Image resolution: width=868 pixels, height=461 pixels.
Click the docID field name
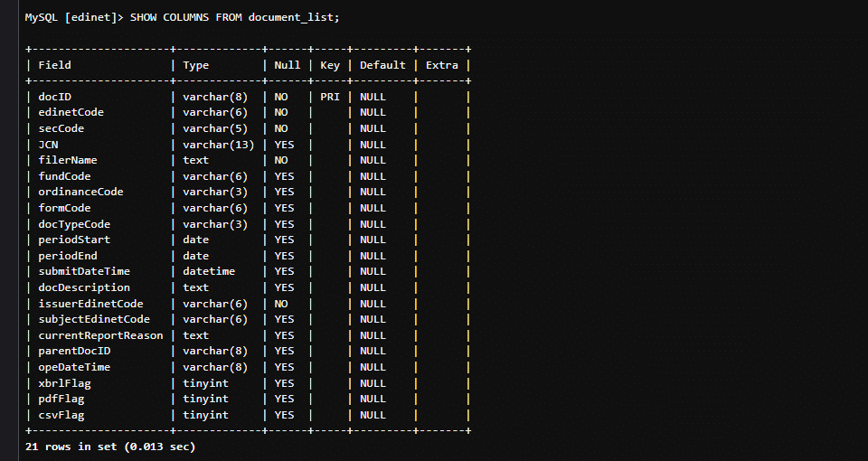pyautogui.click(x=54, y=97)
